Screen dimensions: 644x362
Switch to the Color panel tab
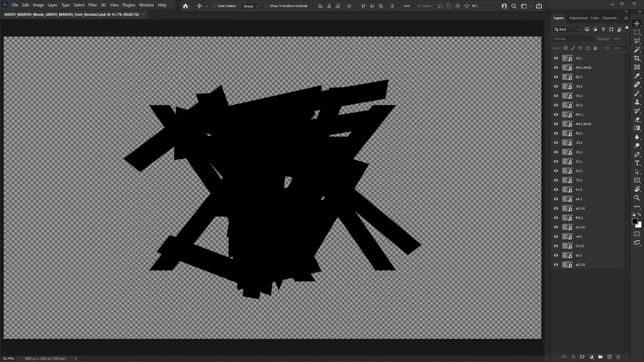(x=595, y=18)
